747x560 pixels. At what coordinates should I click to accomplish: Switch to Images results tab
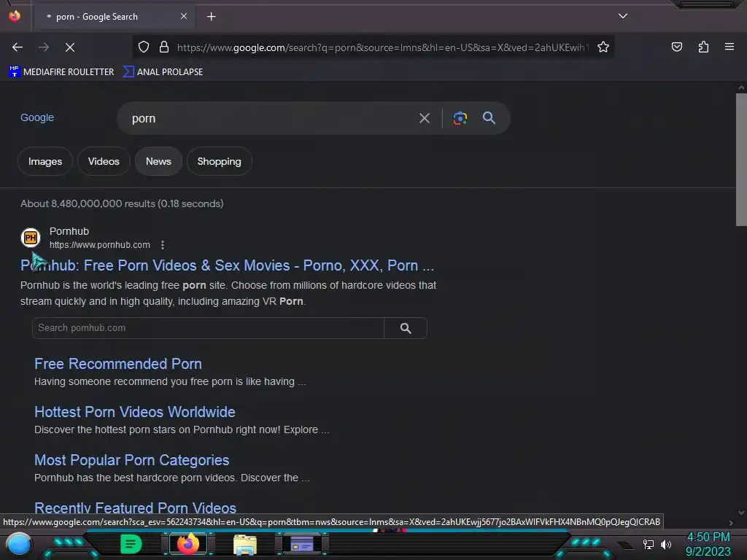click(45, 161)
